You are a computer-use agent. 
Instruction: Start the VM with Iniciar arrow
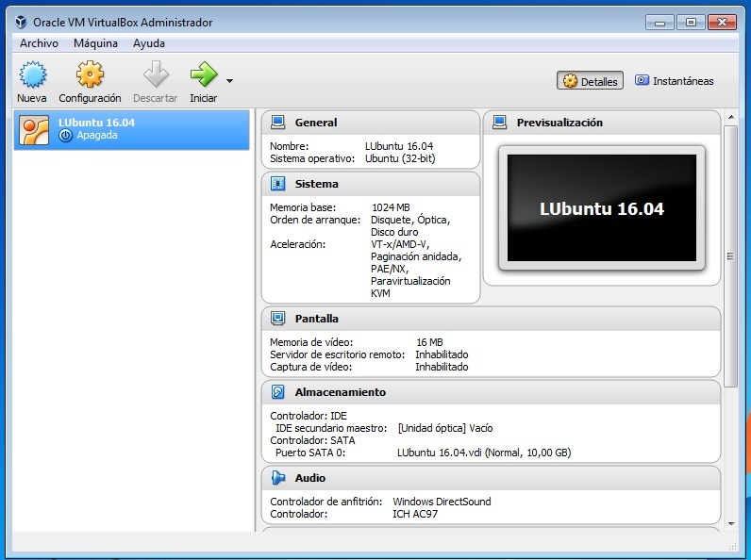click(x=204, y=74)
